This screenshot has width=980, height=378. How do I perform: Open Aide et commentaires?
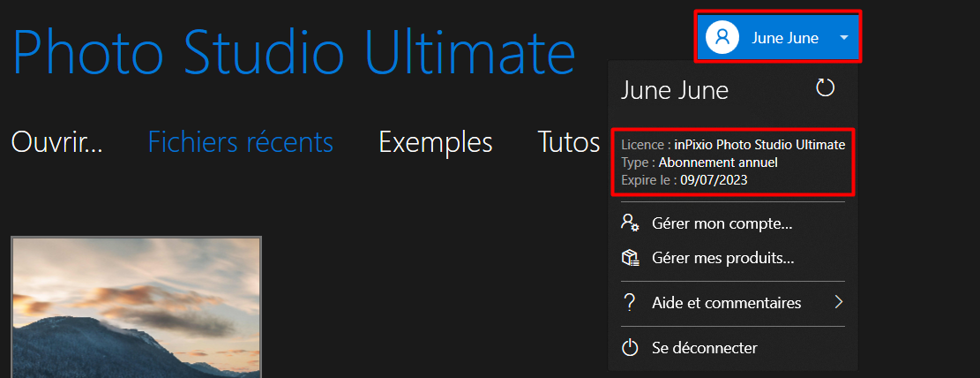tap(726, 304)
